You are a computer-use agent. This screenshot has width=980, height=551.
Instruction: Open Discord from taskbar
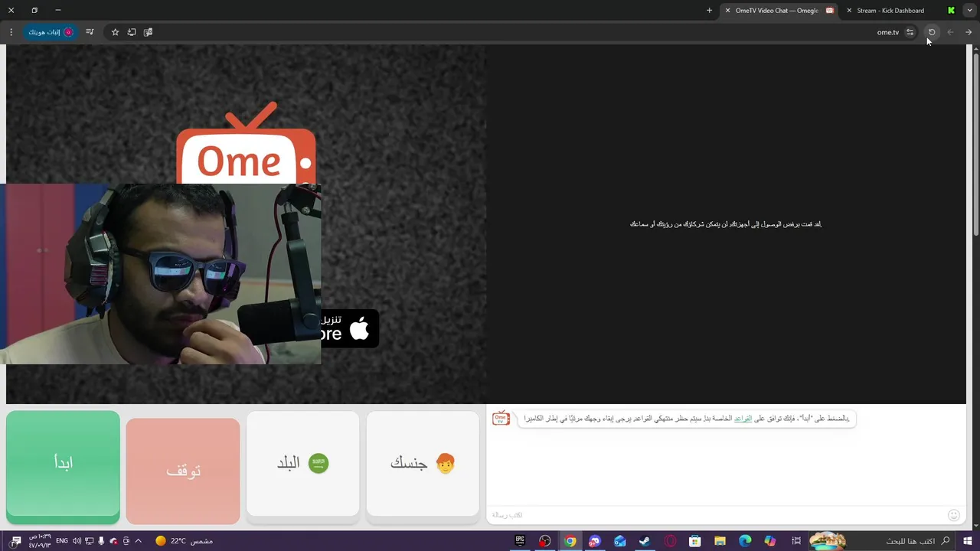[595, 541]
